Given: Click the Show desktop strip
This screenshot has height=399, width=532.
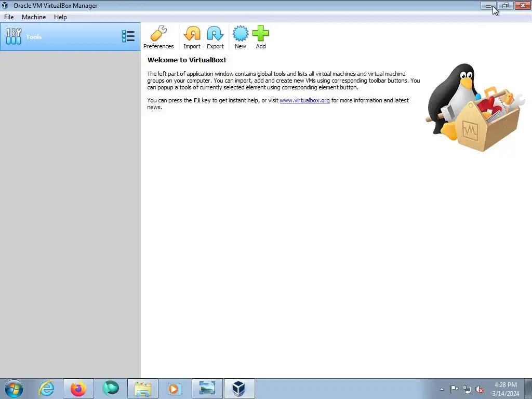Looking at the screenshot, I should pyautogui.click(x=528, y=389).
